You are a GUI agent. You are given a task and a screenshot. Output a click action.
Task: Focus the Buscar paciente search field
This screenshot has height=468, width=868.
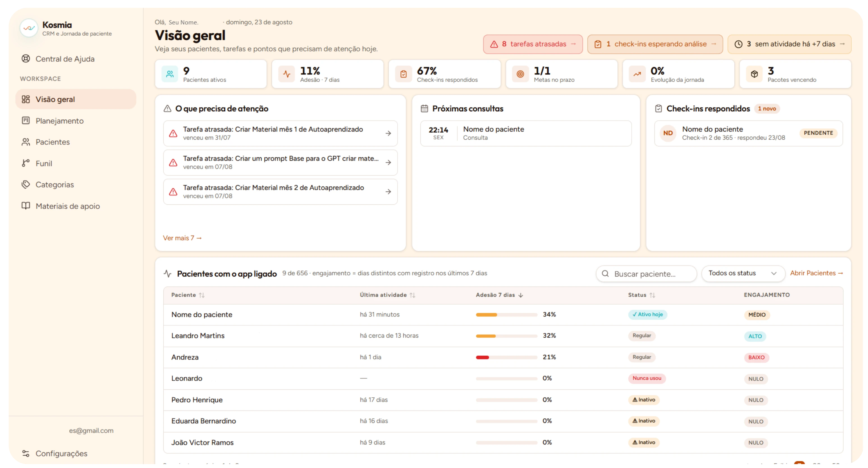[x=646, y=273]
